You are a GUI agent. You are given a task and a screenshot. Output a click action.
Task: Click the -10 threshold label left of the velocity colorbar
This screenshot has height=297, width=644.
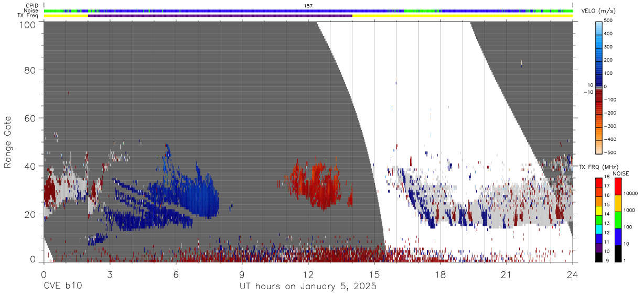coord(589,93)
